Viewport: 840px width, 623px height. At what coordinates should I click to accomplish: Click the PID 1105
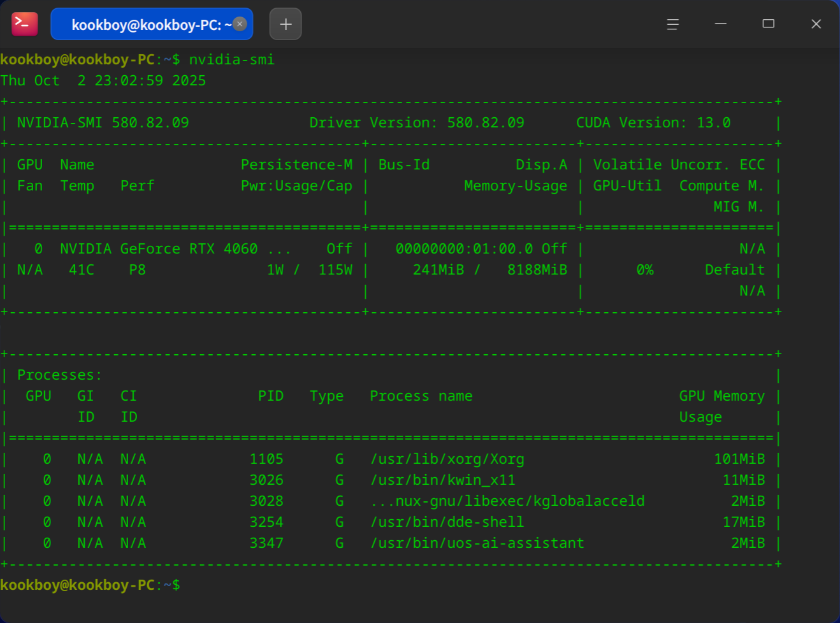266,459
